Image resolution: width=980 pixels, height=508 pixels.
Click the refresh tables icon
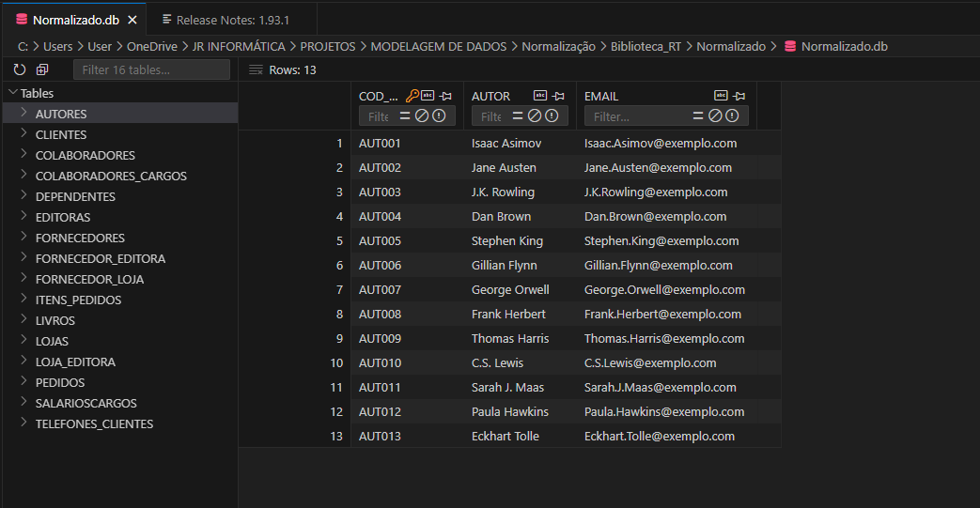pyautogui.click(x=20, y=69)
